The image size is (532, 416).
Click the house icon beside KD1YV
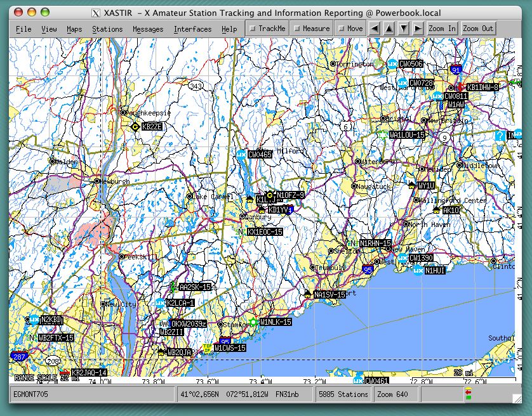coord(262,210)
